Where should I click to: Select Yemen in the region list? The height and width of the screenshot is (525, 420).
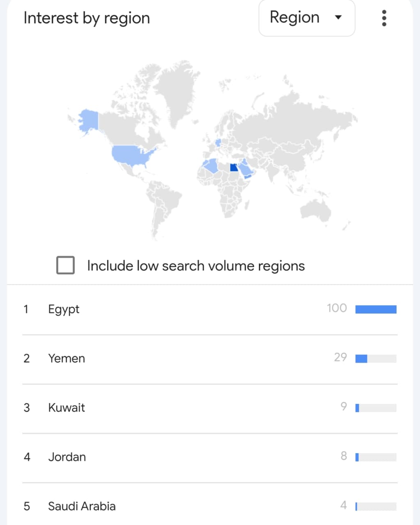coord(66,358)
